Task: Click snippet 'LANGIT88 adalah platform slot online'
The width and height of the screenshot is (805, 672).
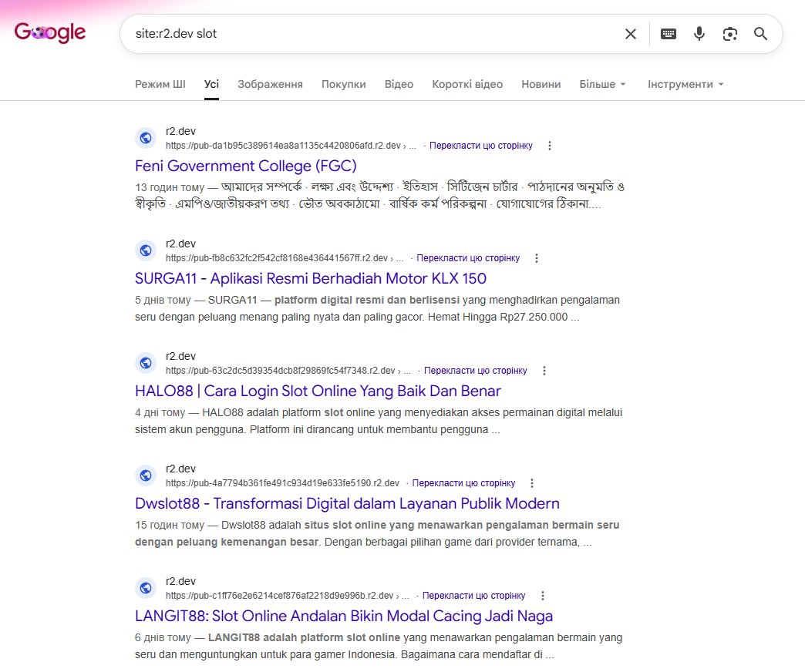Action: [x=304, y=637]
